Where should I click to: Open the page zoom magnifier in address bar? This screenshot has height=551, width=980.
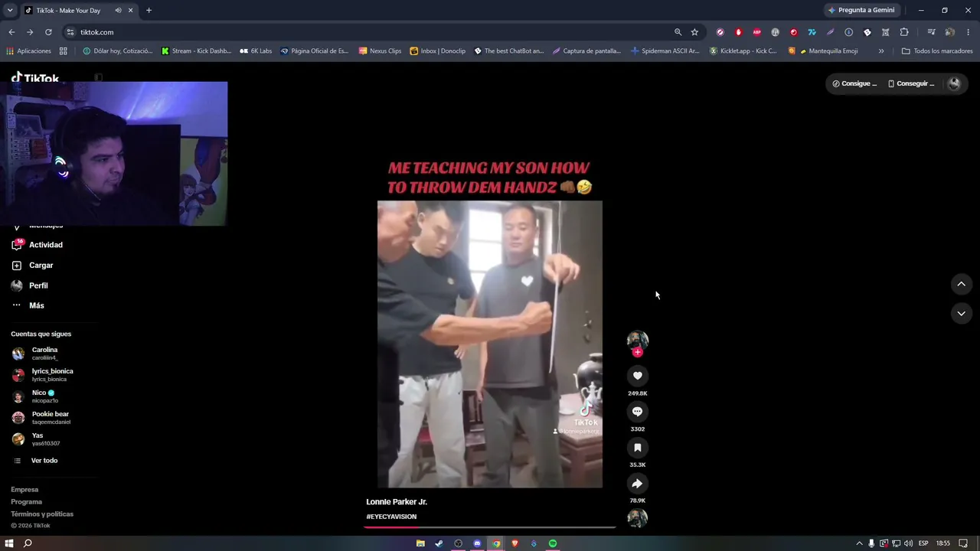(x=678, y=32)
